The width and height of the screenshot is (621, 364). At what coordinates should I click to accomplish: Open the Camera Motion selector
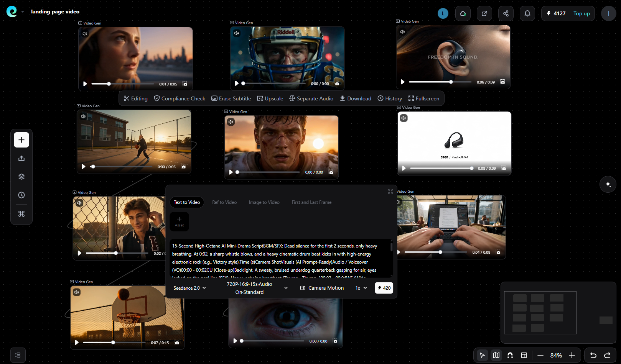click(322, 288)
